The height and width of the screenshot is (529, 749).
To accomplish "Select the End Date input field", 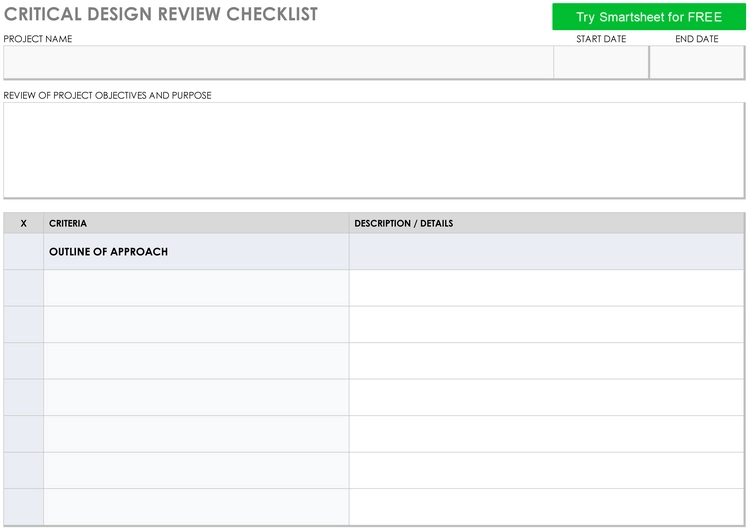I will [x=697, y=62].
